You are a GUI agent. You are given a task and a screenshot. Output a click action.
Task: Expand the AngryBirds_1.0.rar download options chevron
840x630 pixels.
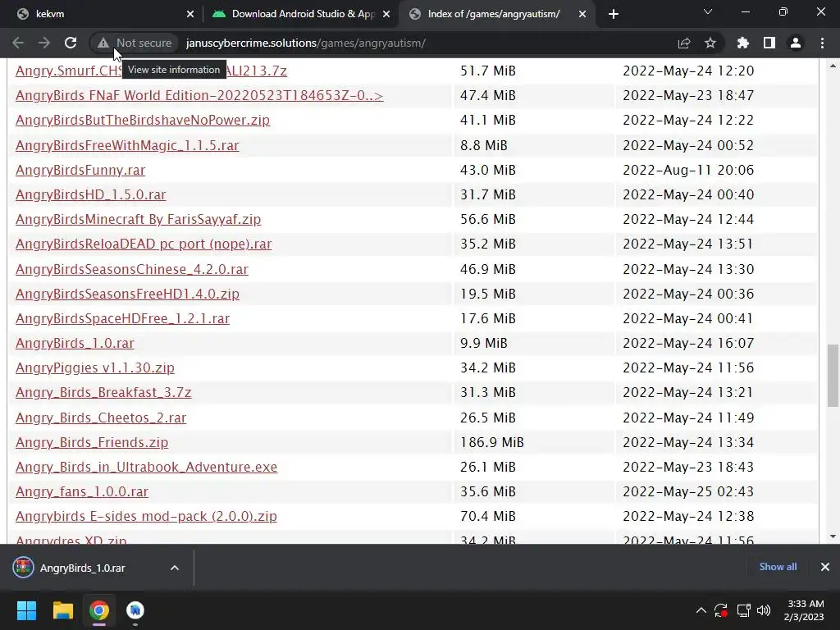(174, 568)
